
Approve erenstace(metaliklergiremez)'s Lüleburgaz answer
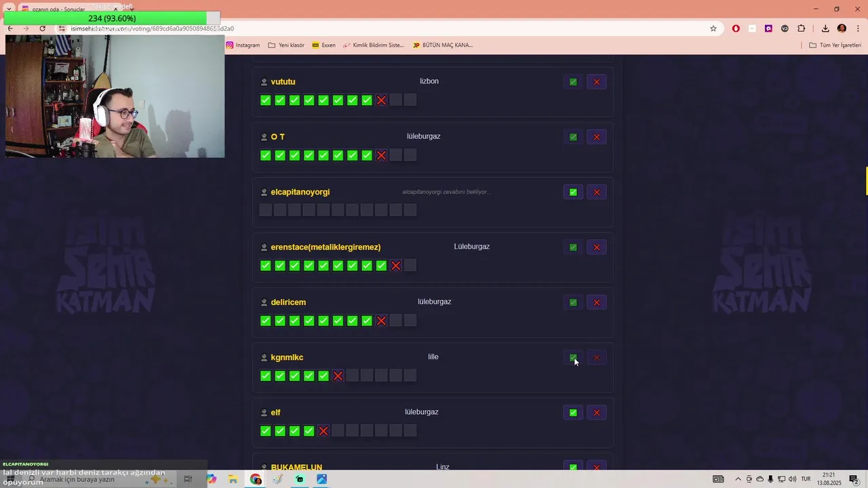pos(573,247)
